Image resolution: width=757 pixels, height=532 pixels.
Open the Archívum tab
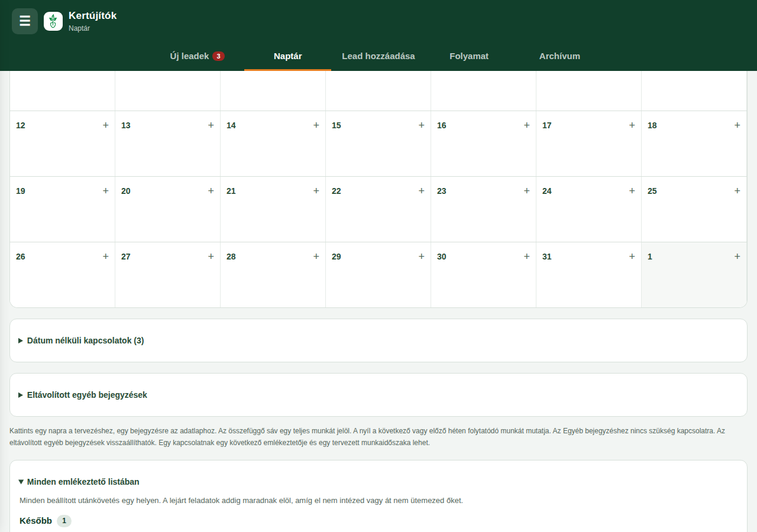point(559,56)
